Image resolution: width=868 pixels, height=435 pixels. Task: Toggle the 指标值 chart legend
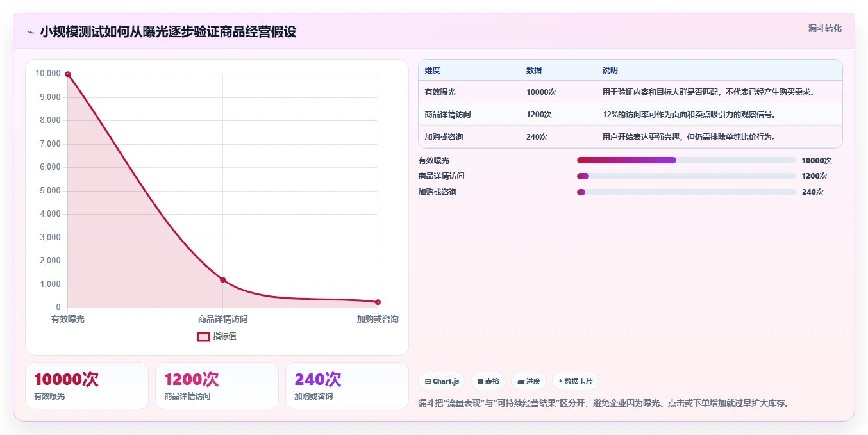pyautogui.click(x=217, y=336)
